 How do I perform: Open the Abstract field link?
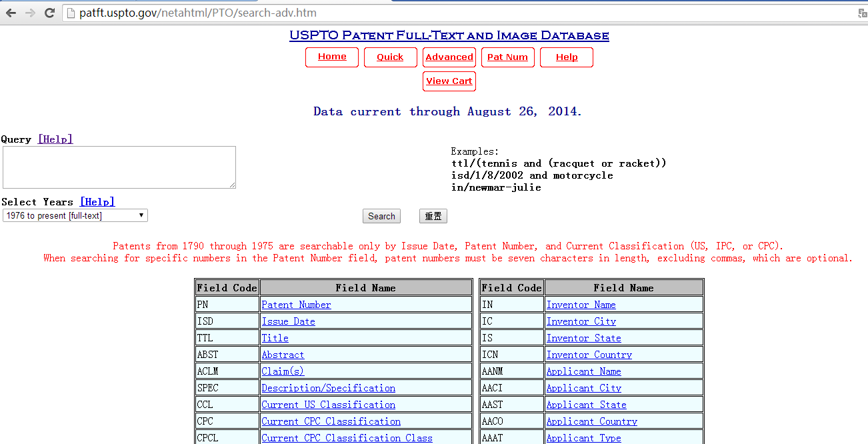point(283,355)
